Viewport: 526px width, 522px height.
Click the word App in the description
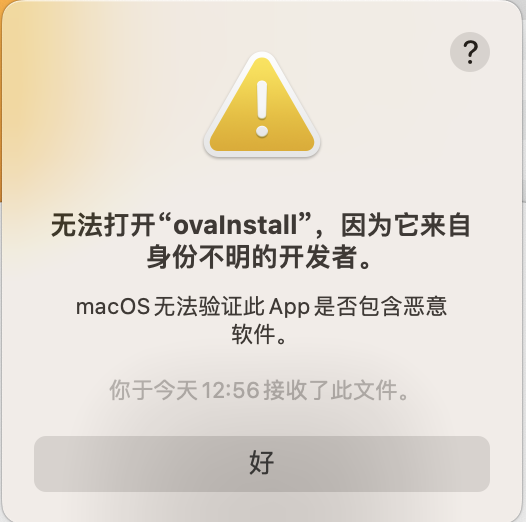coord(289,307)
